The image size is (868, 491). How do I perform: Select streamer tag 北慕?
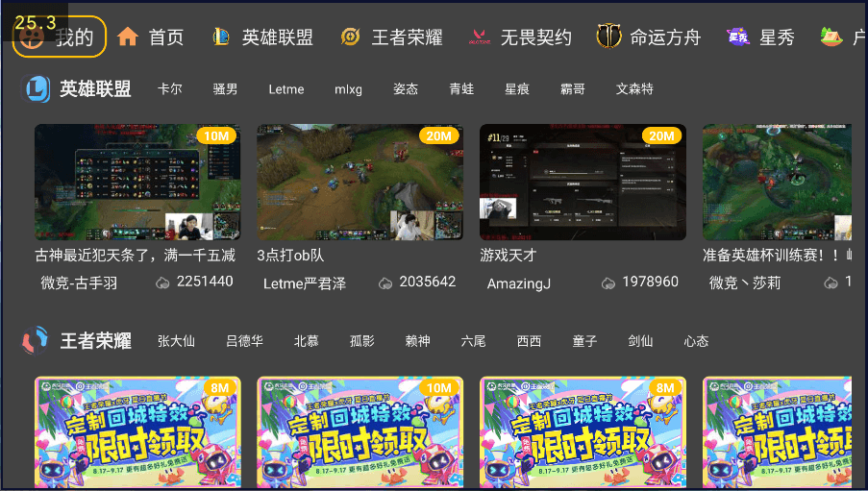tap(306, 341)
